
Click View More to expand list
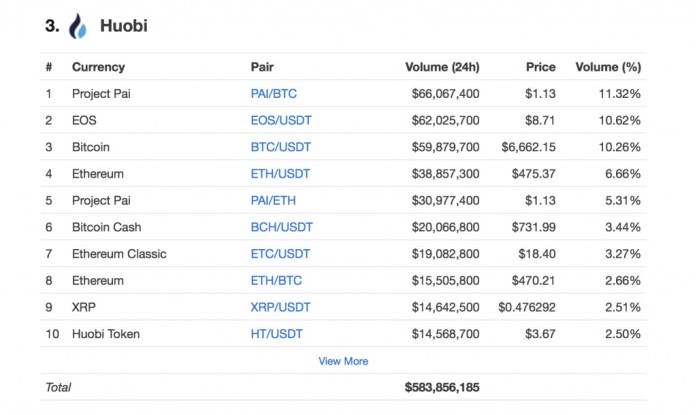tap(343, 361)
